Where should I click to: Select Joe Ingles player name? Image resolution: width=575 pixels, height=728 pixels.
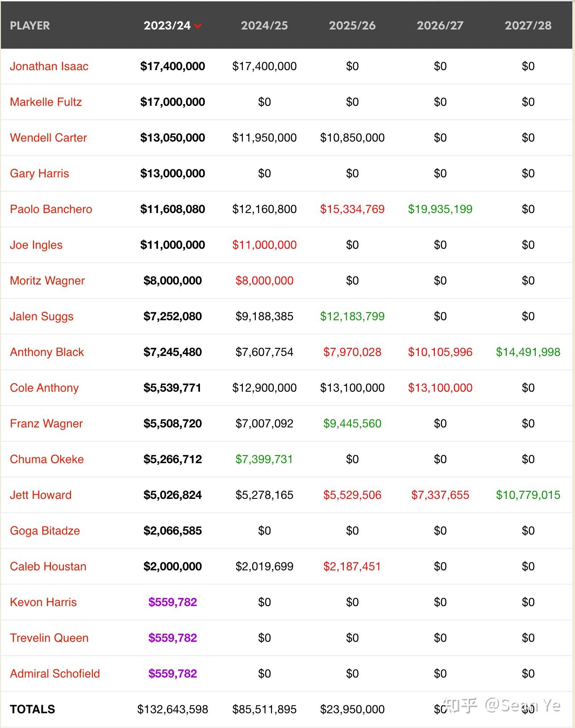tap(36, 245)
